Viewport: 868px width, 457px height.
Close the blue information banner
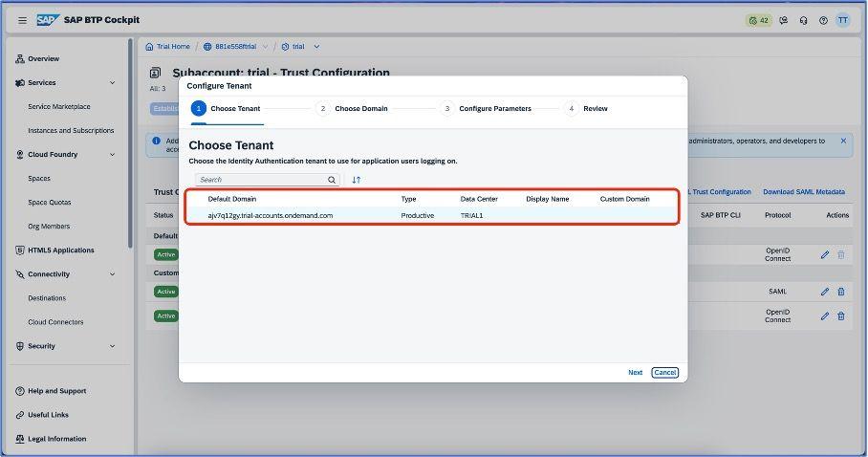[x=843, y=141]
